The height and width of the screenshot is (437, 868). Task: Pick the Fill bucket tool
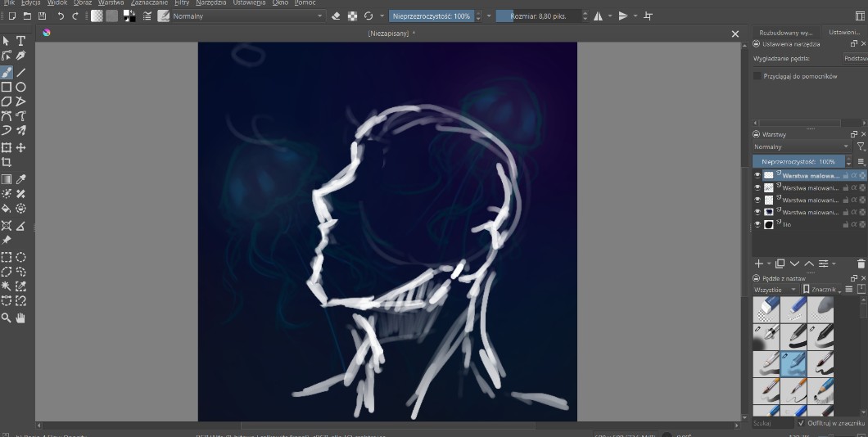[7, 209]
